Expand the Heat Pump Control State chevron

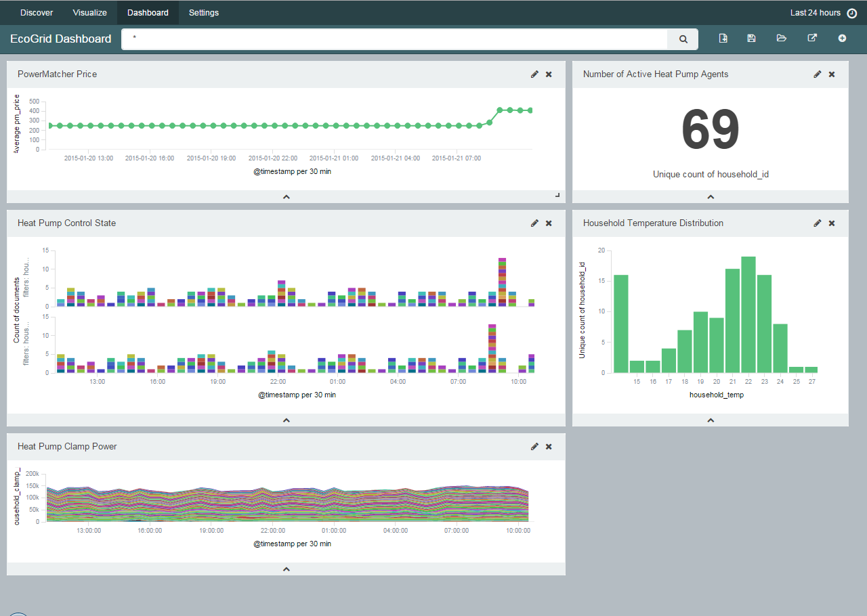[286, 420]
